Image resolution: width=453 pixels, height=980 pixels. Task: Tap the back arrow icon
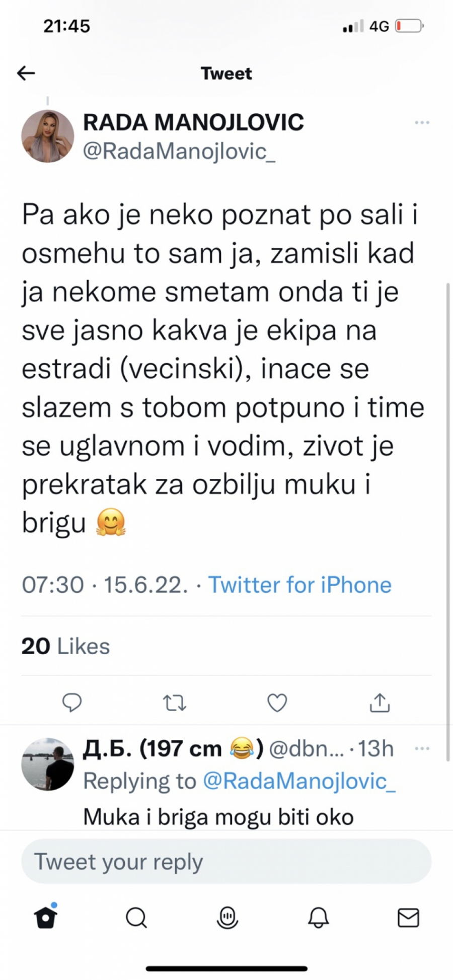(26, 74)
